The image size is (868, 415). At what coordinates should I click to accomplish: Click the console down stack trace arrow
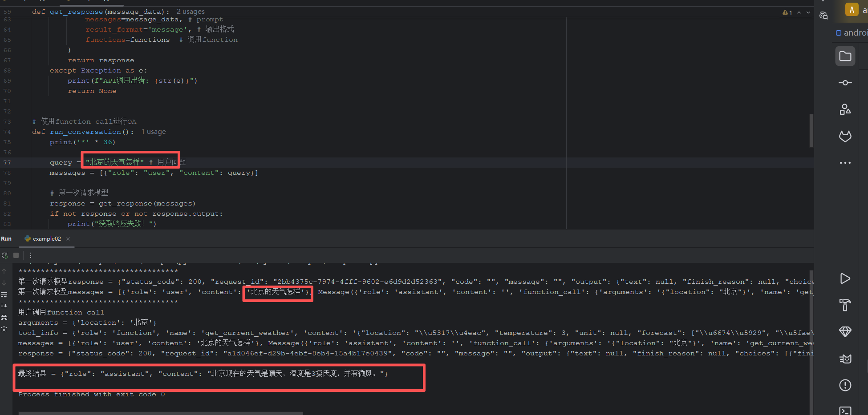[x=4, y=283]
